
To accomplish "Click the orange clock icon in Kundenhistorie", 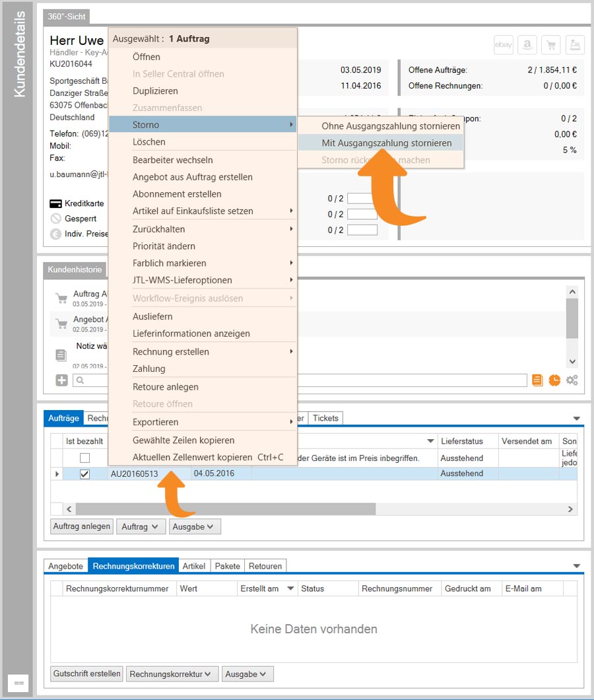I will point(554,380).
